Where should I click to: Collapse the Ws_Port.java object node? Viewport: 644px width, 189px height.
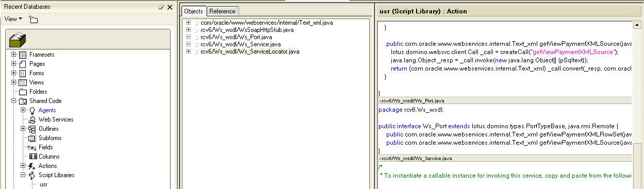189,37
